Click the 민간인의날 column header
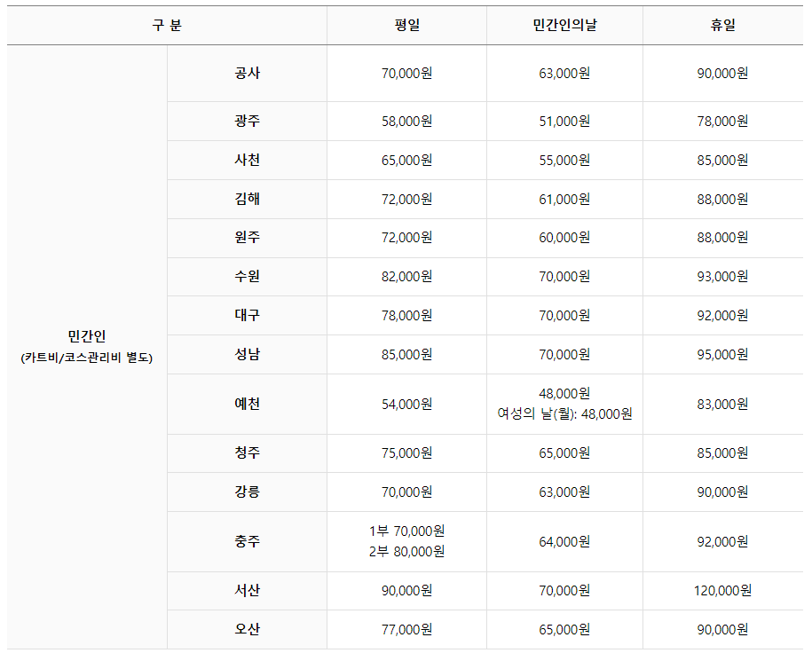 tap(564, 25)
